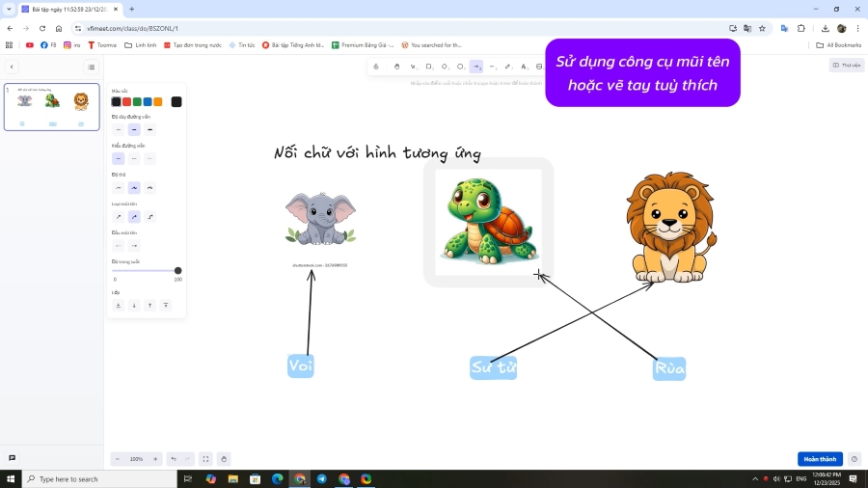
Task: Click the fullscreen icon in bottom bar
Action: pos(205,459)
